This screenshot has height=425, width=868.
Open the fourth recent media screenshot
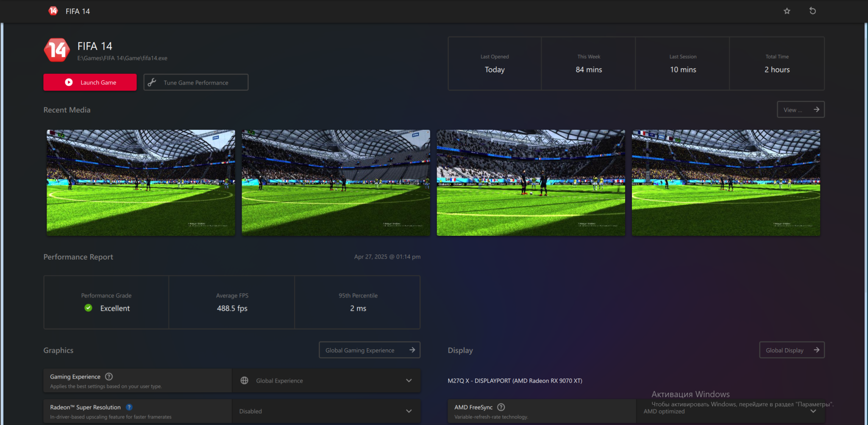[726, 183]
